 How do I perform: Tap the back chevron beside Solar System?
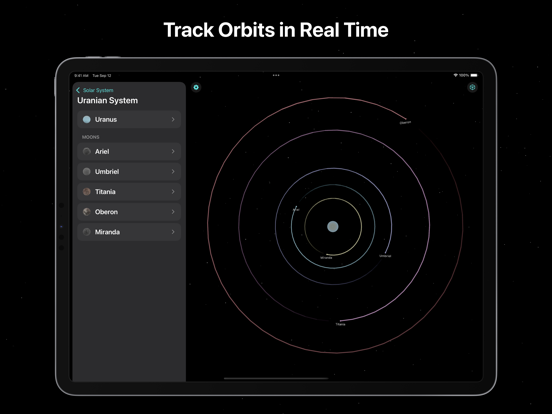tap(78, 90)
